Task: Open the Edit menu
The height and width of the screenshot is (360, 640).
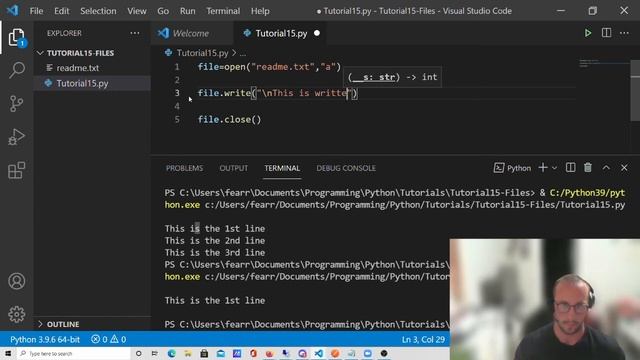Action: [62, 11]
